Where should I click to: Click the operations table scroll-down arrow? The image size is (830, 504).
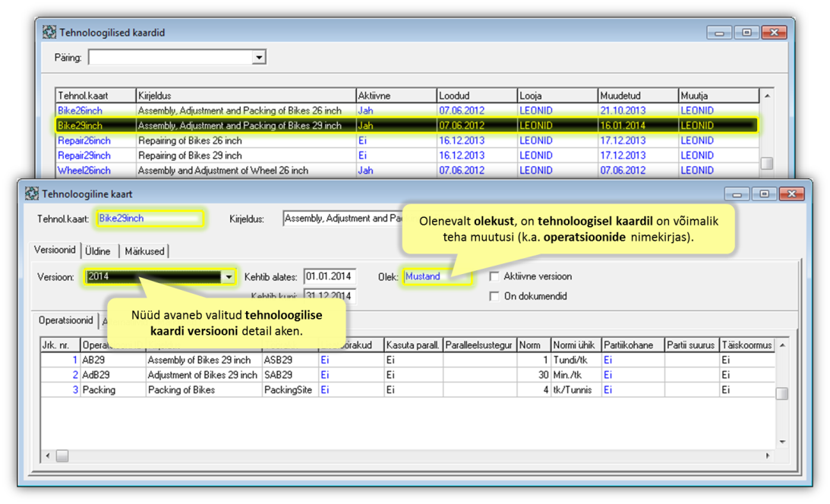click(x=782, y=442)
